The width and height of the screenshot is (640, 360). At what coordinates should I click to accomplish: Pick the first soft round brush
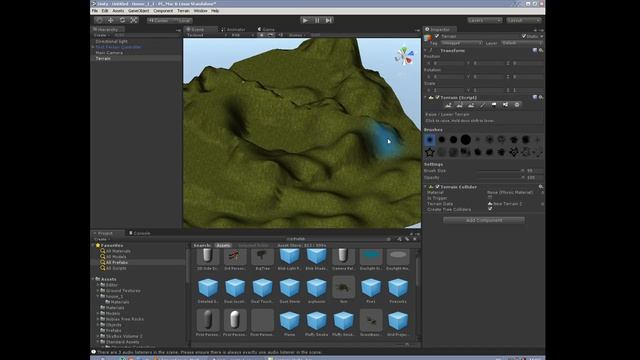(x=429, y=140)
